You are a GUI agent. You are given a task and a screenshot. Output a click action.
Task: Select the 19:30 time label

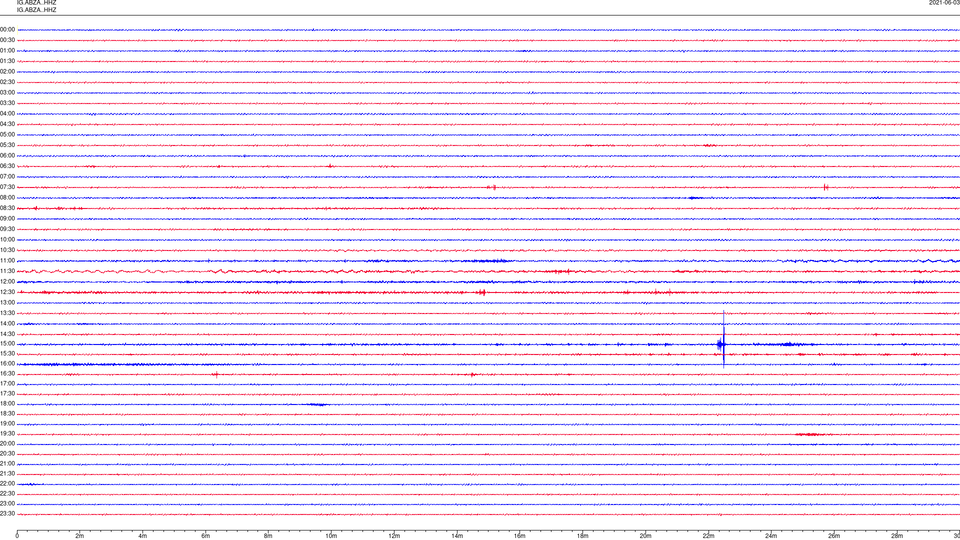click(x=7, y=433)
